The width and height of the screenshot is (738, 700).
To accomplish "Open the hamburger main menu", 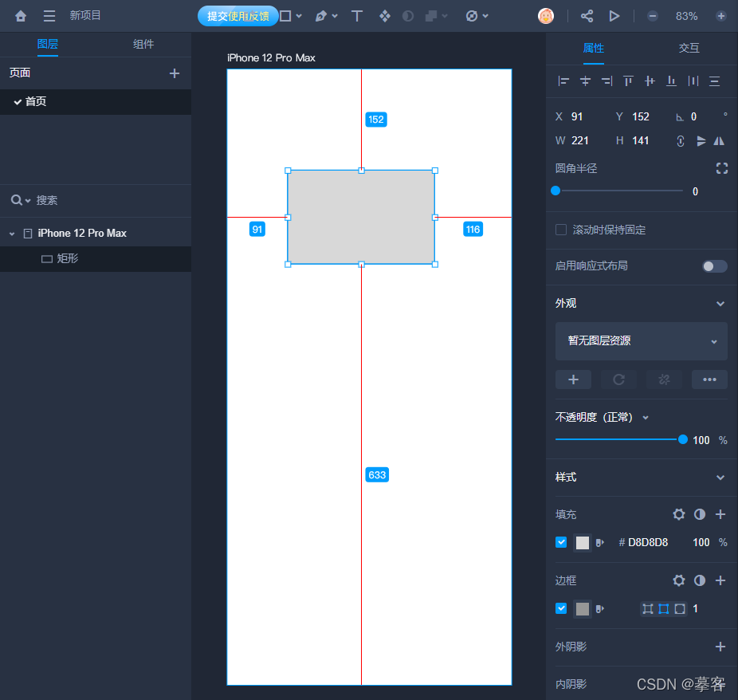I will point(49,16).
